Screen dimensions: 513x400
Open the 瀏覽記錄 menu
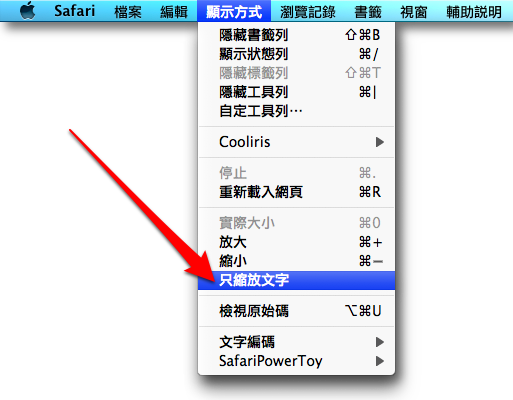(x=308, y=12)
